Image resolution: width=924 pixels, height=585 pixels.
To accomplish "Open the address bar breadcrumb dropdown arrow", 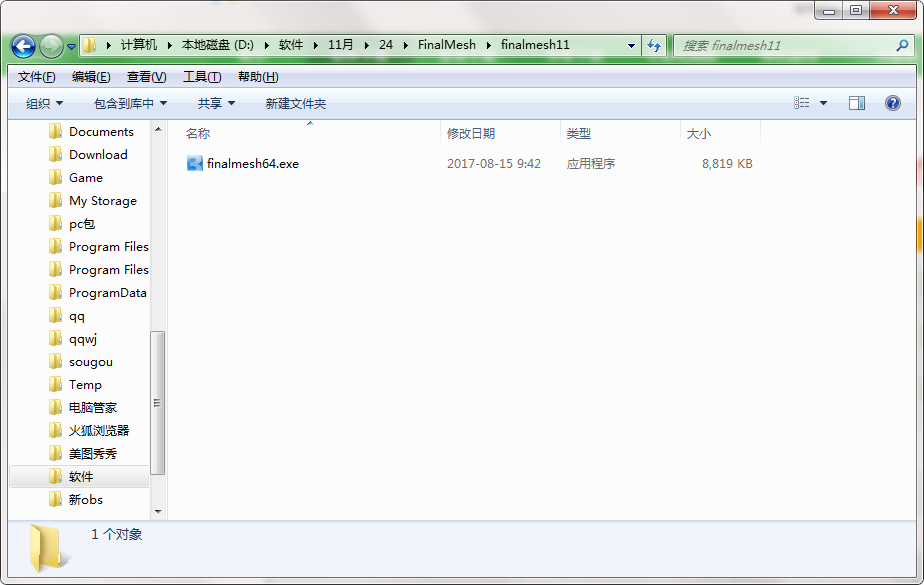I will coord(629,46).
